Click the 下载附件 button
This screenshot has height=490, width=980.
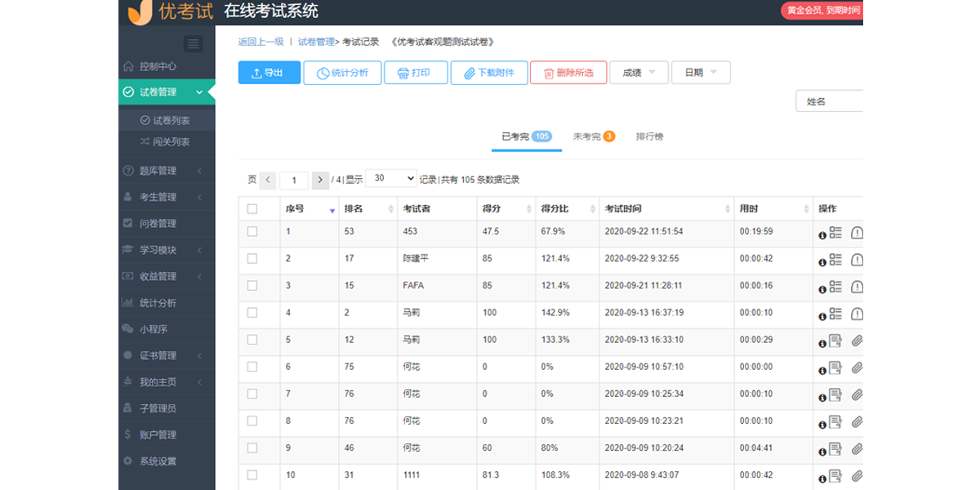(x=488, y=73)
